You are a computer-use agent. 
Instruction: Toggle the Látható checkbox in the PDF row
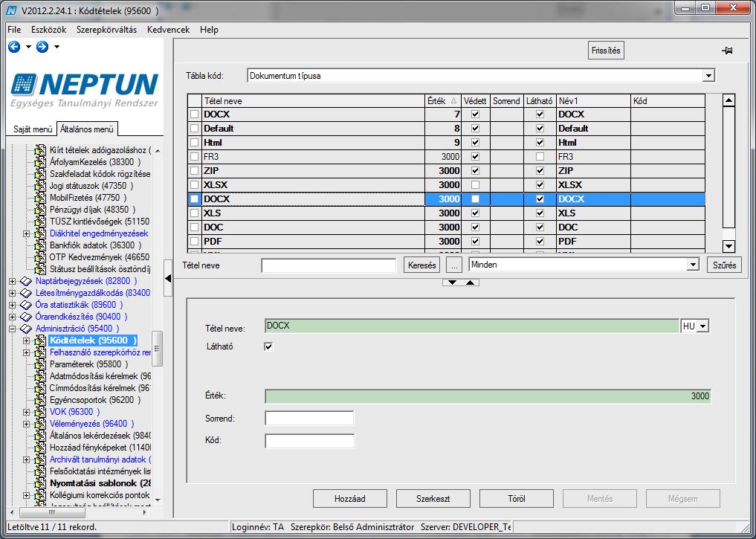(x=540, y=241)
